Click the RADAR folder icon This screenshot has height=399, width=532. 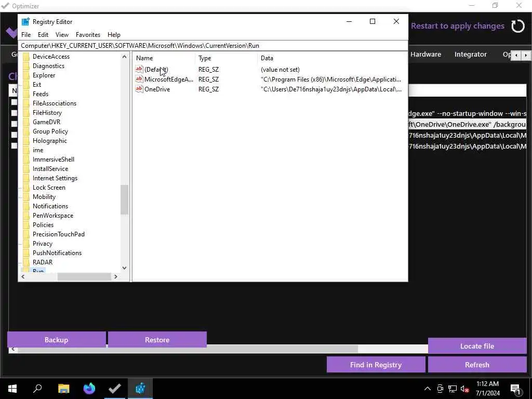click(x=26, y=262)
